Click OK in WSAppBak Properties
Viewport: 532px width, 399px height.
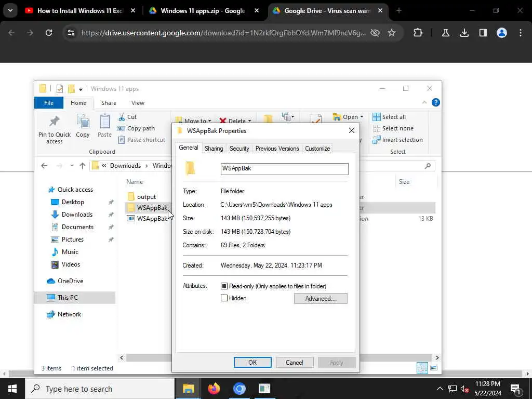(x=252, y=362)
